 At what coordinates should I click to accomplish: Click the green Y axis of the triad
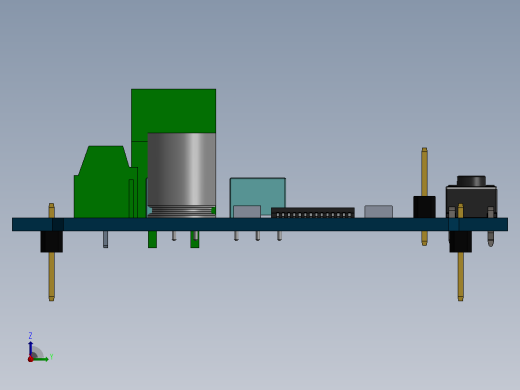click(41, 359)
